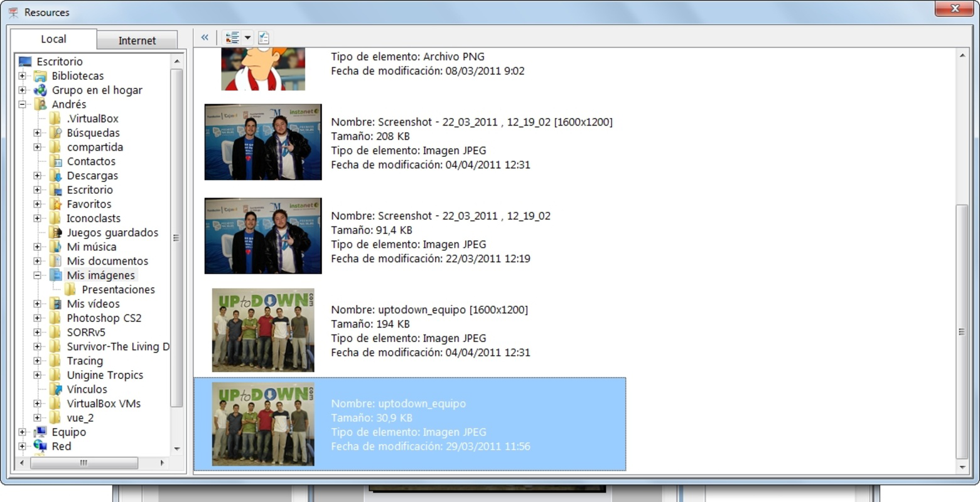Click the folder tree scroll-down arrow
Viewport: 980px width, 502px height.
click(x=176, y=449)
